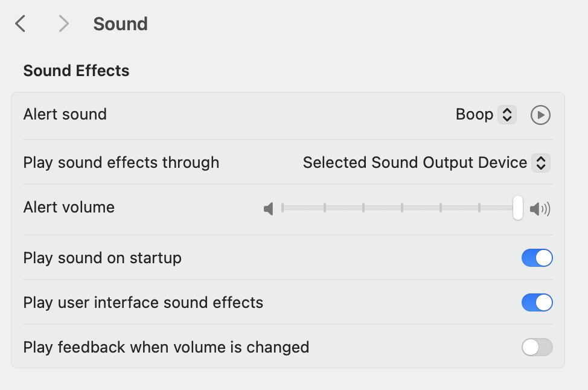The image size is (588, 390).
Task: Set Alert volume to the slider's middle tick
Action: [x=402, y=208]
